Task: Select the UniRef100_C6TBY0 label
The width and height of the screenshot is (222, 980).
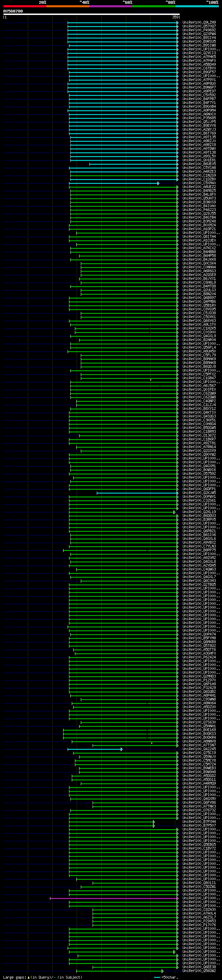Action: [199, 68]
